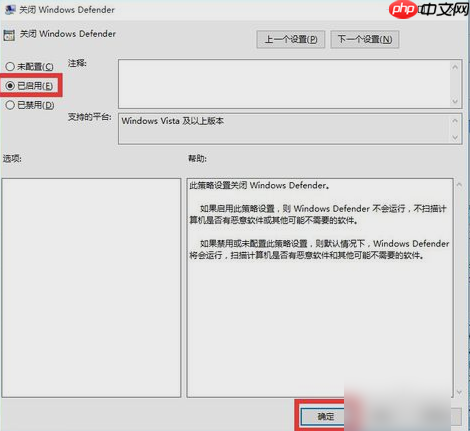Image resolution: width=470 pixels, height=431 pixels.
Task: Click the policy setting icon beside 关闭 Windows Defender
Action: pos(9,35)
